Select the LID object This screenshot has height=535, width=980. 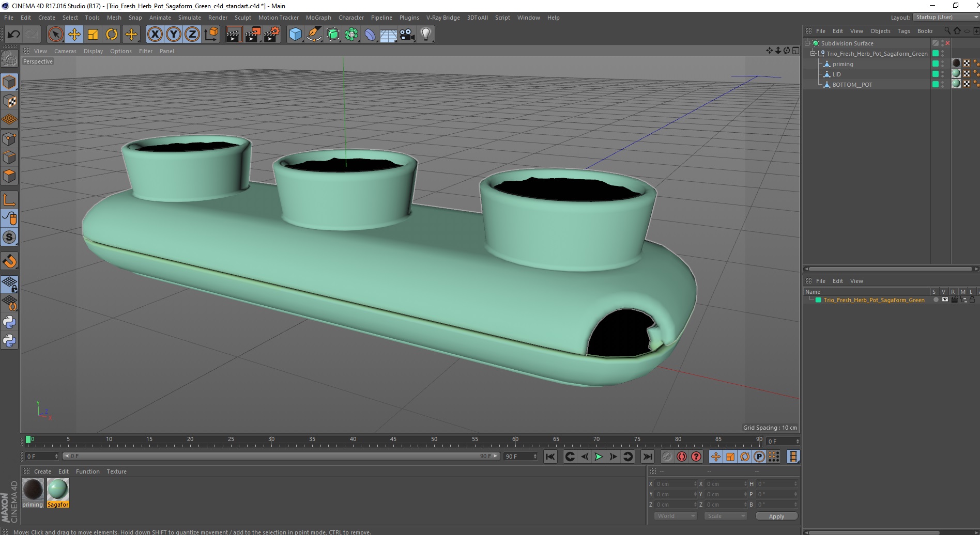pos(836,74)
